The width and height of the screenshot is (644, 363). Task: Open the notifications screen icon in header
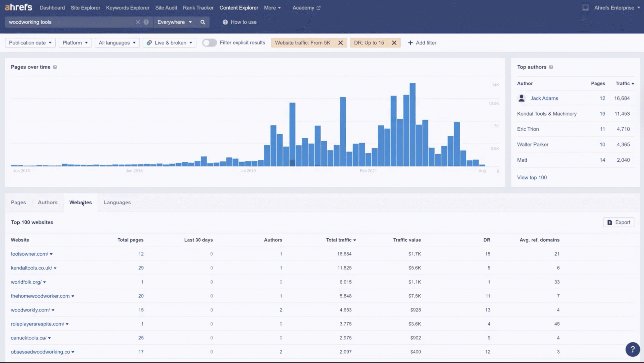[585, 8]
